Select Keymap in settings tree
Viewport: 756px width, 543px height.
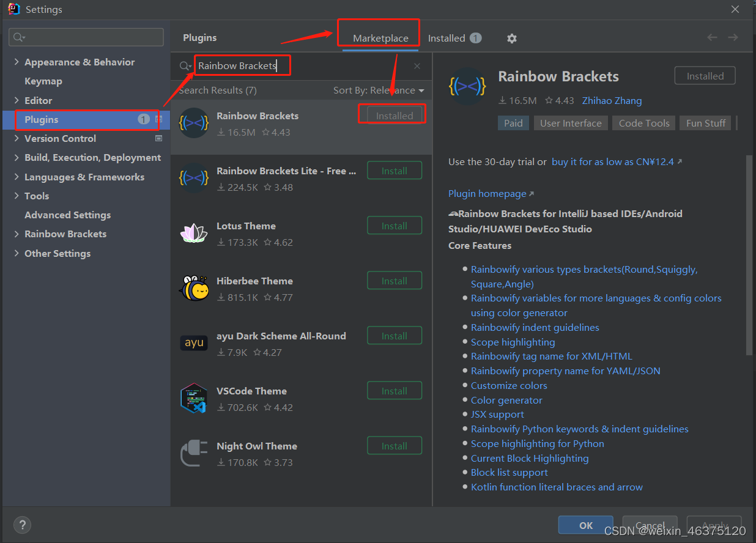point(43,81)
